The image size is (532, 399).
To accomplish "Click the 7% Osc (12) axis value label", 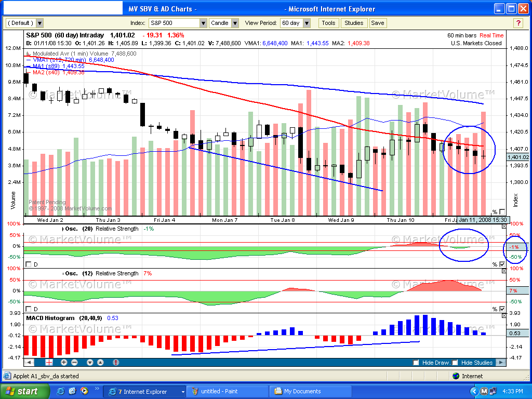I will pyautogui.click(x=518, y=290).
